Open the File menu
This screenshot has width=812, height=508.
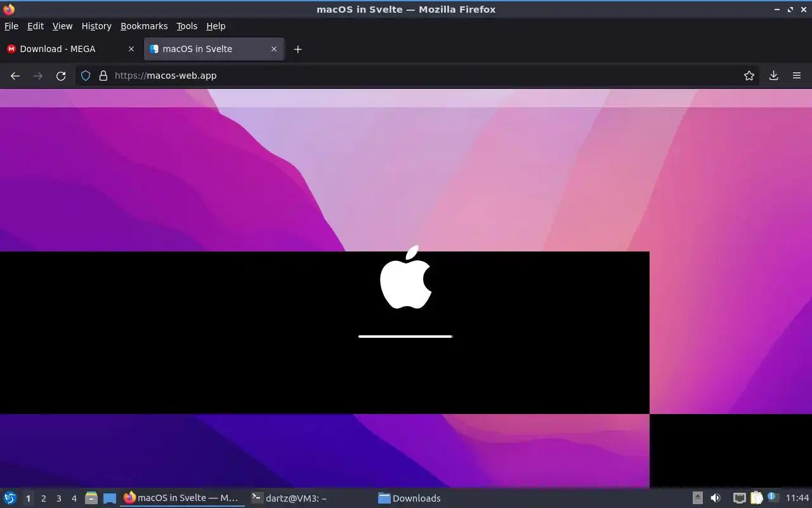click(x=11, y=26)
